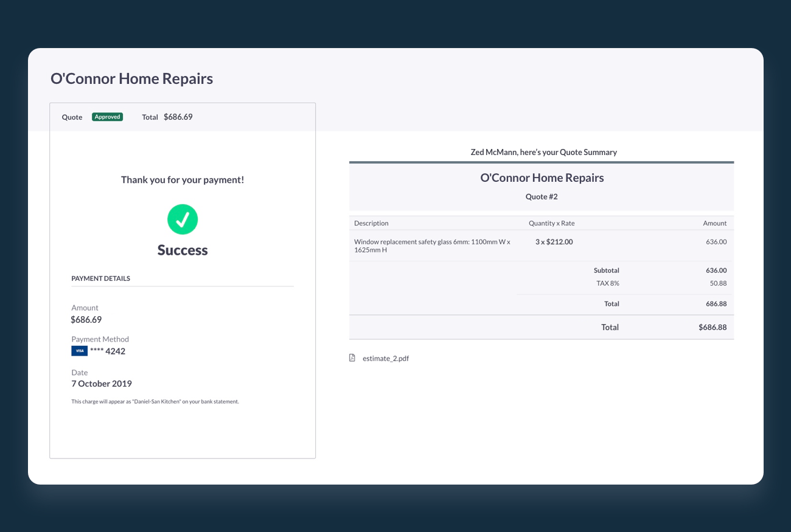Image resolution: width=791 pixels, height=532 pixels.
Task: Select the $686.69 value under Payment Details
Action: [x=86, y=320]
